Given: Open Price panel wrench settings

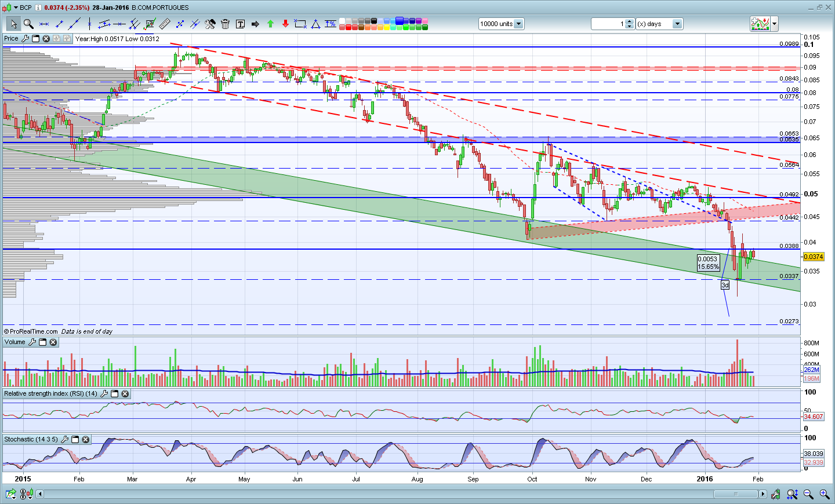Looking at the screenshot, I should pyautogui.click(x=25, y=39).
